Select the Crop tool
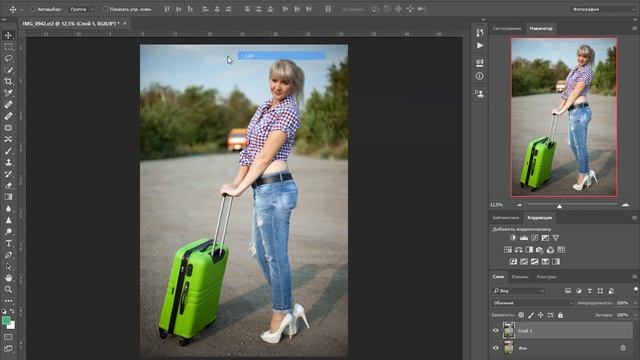This screenshot has width=640, height=360. click(8, 81)
